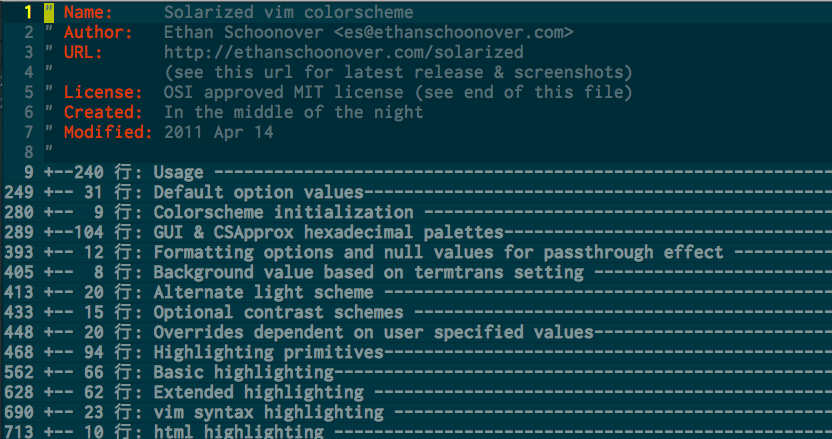Unfold Formatting options and null values section

pyautogui.click(x=438, y=252)
